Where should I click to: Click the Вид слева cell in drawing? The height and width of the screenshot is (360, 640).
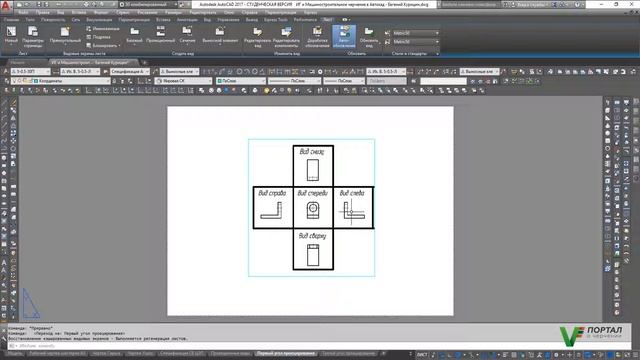point(353,207)
